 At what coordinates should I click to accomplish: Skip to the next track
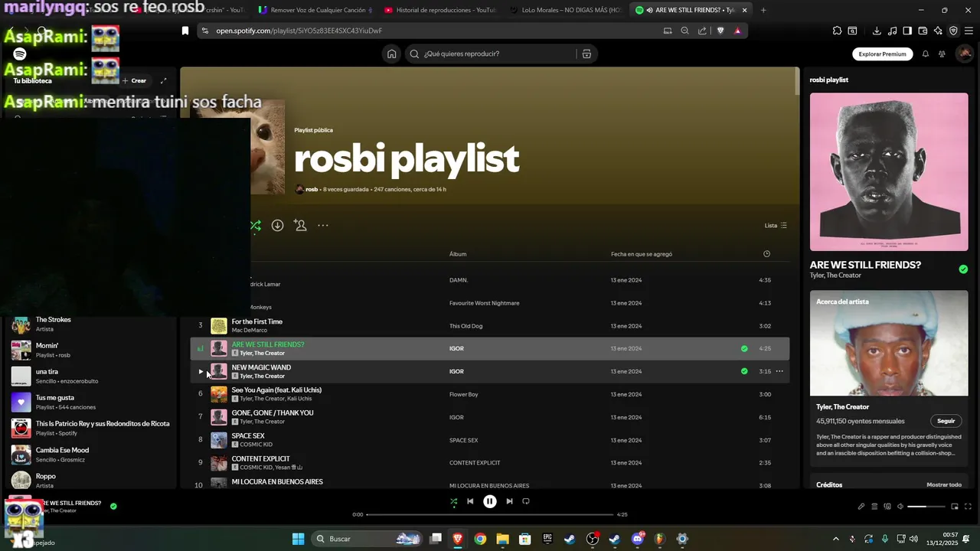tap(509, 501)
